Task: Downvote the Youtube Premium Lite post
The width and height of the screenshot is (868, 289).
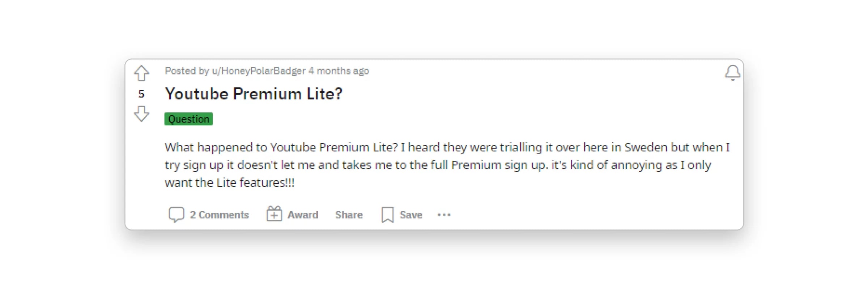Action: [x=141, y=113]
